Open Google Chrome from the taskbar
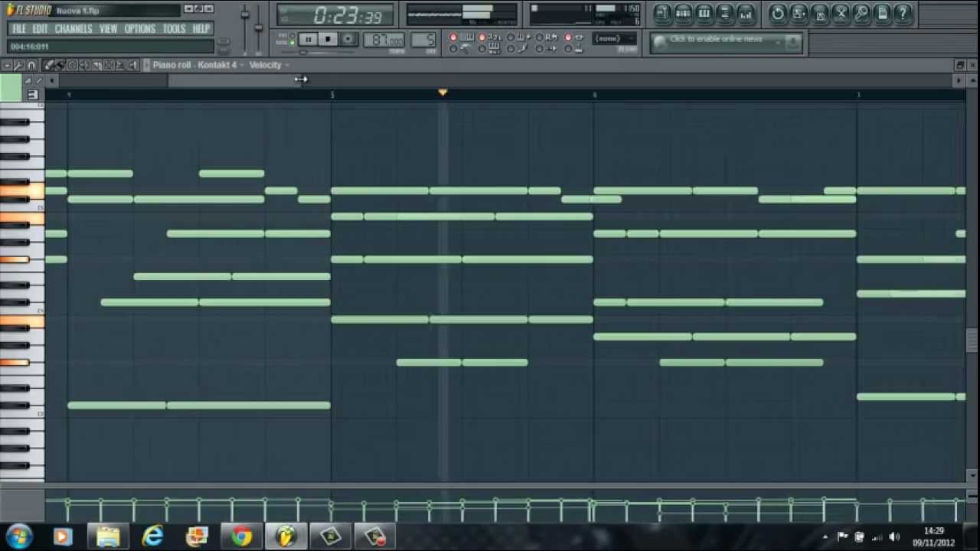The image size is (980, 551). coord(242,536)
